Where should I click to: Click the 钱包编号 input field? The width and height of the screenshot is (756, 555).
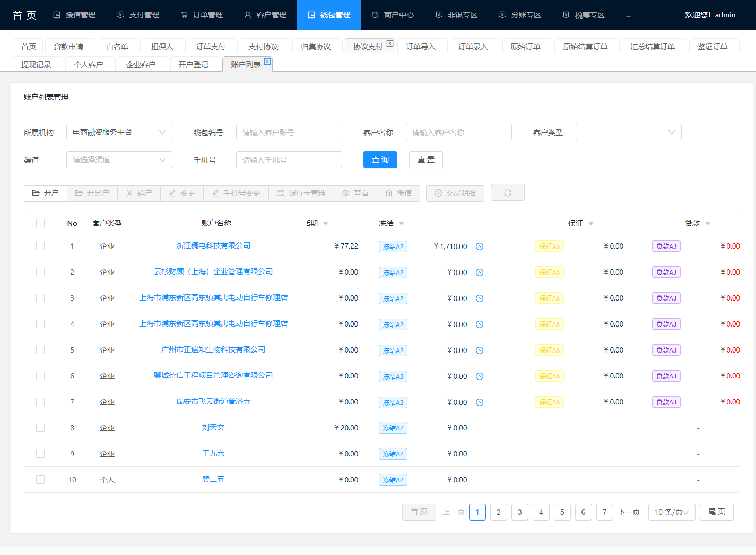pos(289,132)
